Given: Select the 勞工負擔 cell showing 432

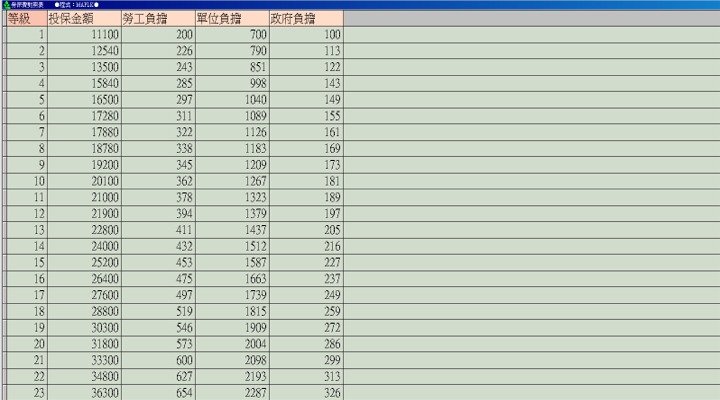Looking at the screenshot, I should [x=157, y=246].
